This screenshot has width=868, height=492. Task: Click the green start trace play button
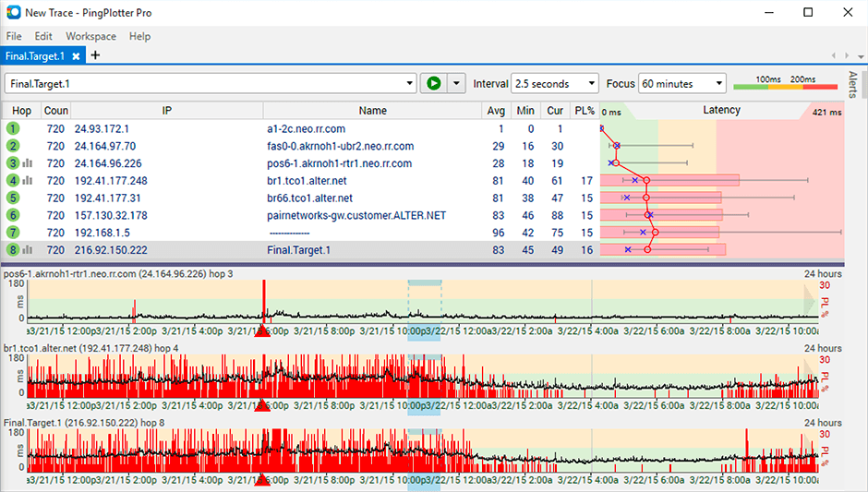pos(432,84)
